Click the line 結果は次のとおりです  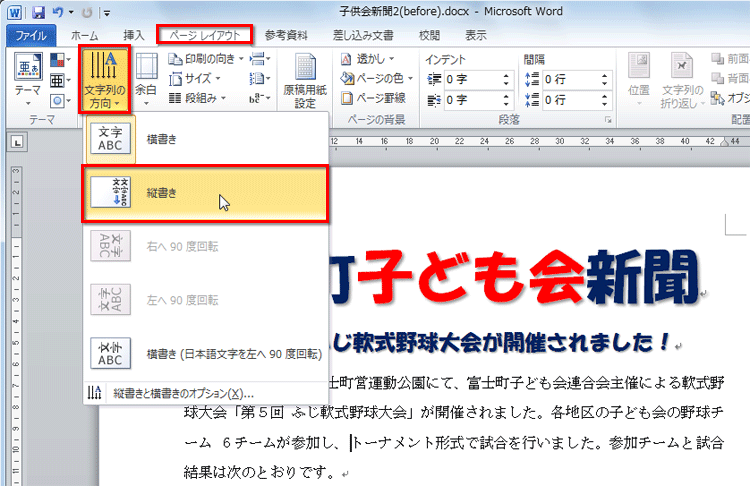[x=260, y=473]
